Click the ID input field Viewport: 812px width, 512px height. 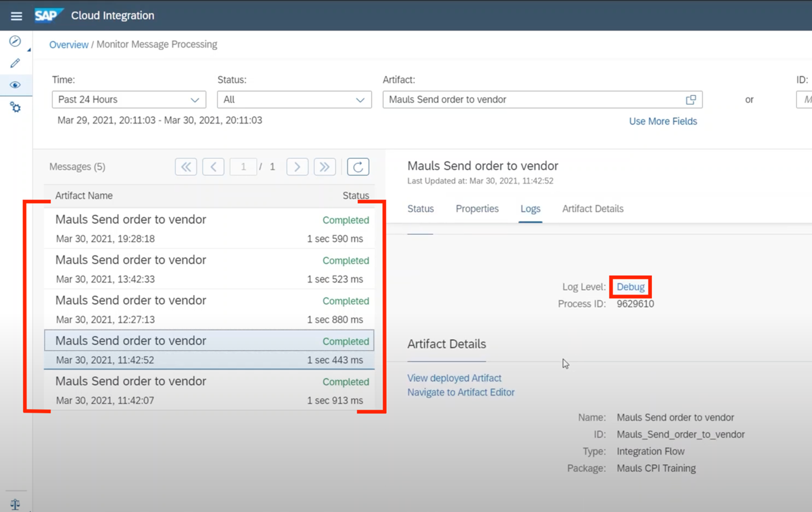pos(804,99)
